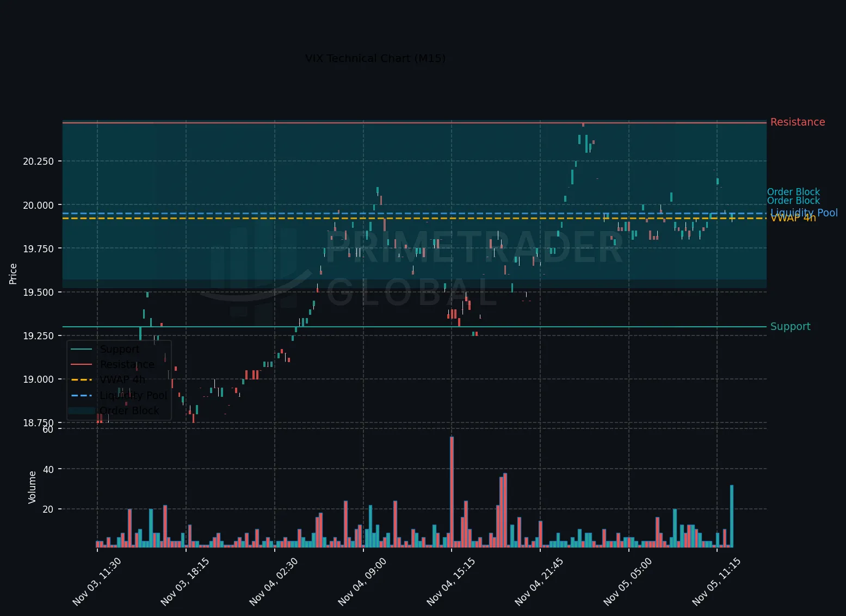Image resolution: width=846 pixels, height=616 pixels.
Task: Select the 'Nov 03, 18:15' time label
Action: tap(185, 581)
